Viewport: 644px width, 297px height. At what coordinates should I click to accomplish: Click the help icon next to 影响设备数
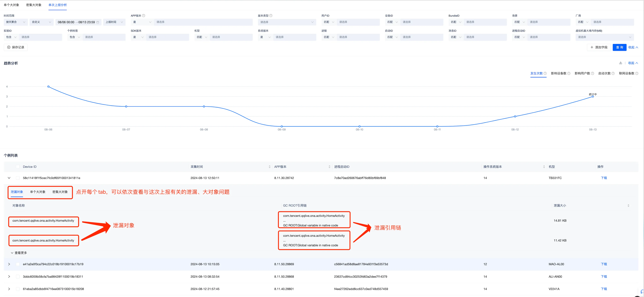click(x=569, y=73)
